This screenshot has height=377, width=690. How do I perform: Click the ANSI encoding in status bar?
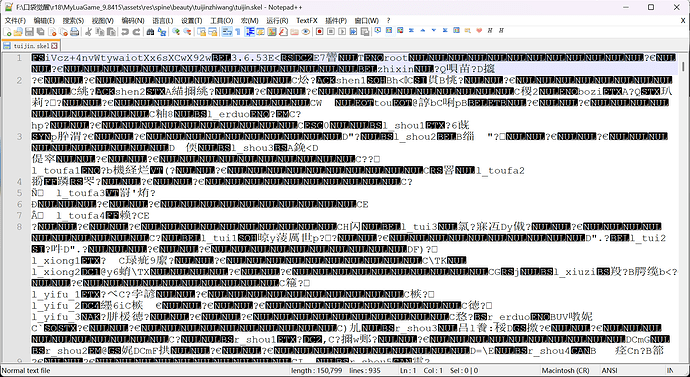click(x=609, y=370)
